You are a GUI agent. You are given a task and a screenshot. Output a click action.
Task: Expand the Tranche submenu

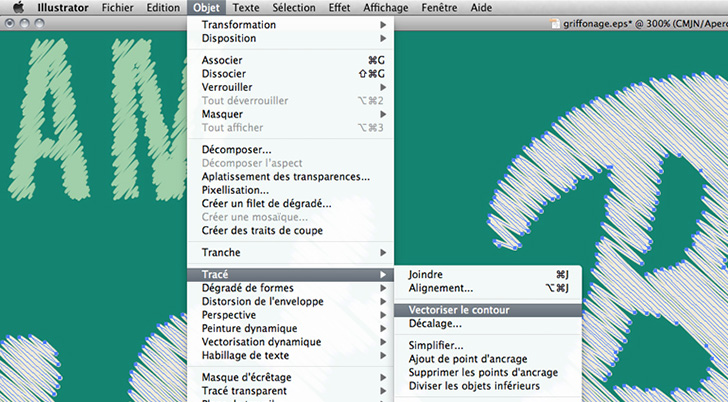point(291,252)
